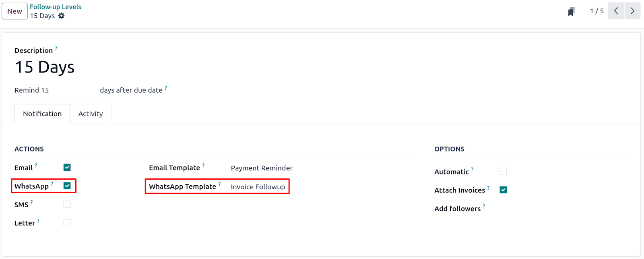Enable the Letter checkbox
The height and width of the screenshot is (259, 644).
(67, 223)
